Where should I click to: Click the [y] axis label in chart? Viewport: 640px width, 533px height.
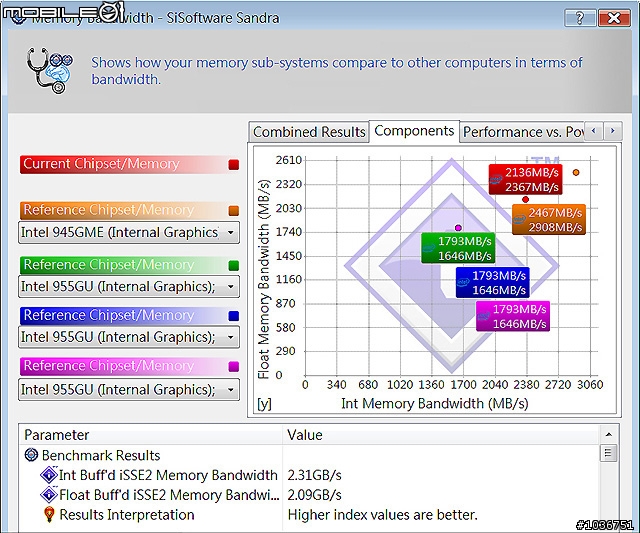[x=264, y=403]
